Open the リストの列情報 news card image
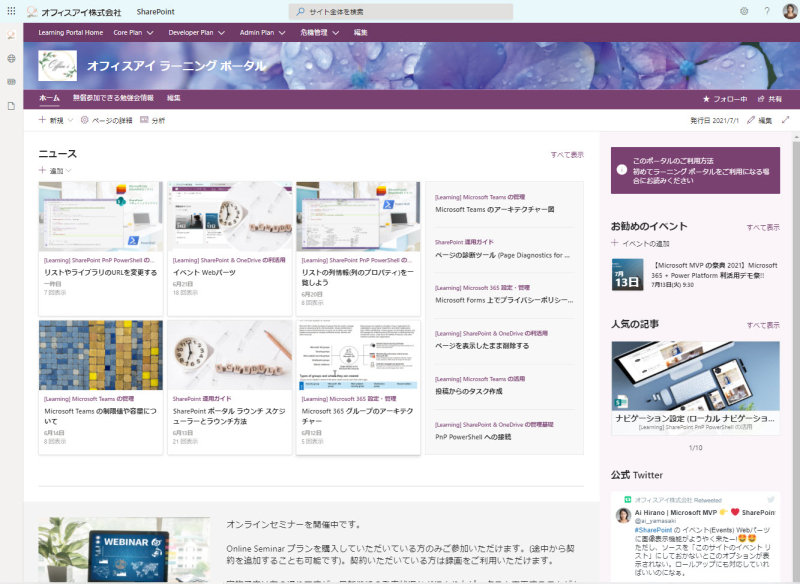The image size is (800, 584). [358, 216]
